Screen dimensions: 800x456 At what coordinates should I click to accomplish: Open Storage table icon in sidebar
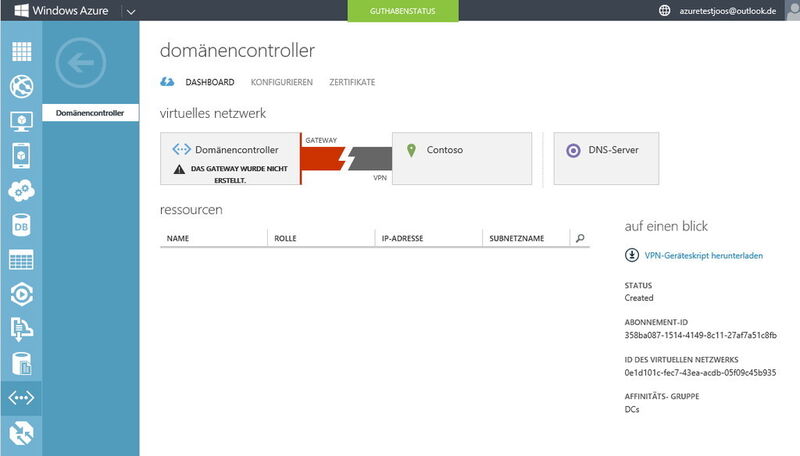tap(21, 260)
